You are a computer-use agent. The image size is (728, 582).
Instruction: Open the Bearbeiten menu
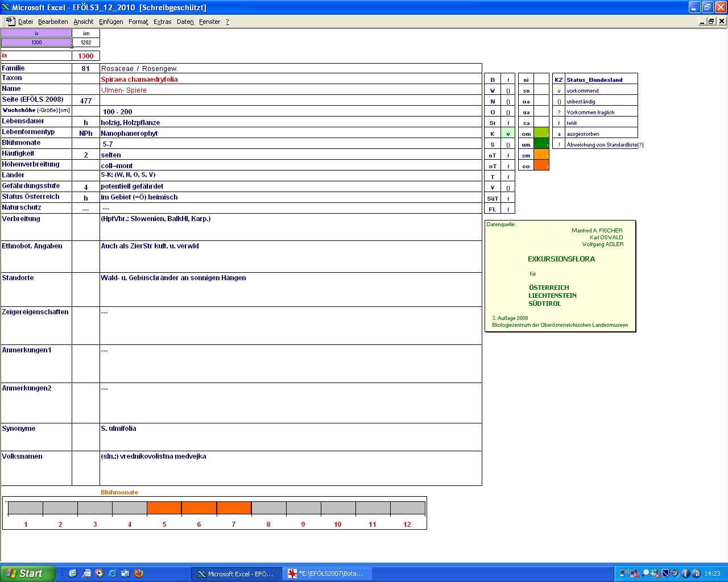tap(53, 22)
